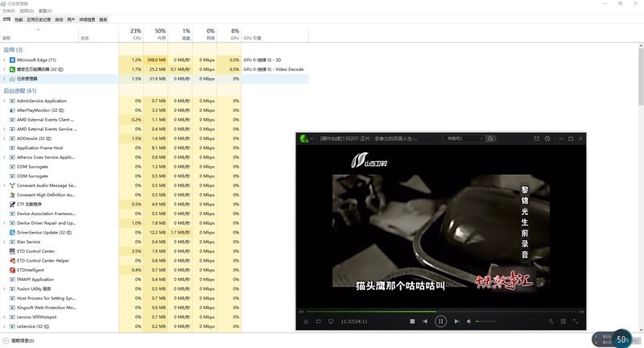Image resolution: width=644 pixels, height=348 pixels.
Task: Expand Atheros Coex Service row
Action: (5, 157)
